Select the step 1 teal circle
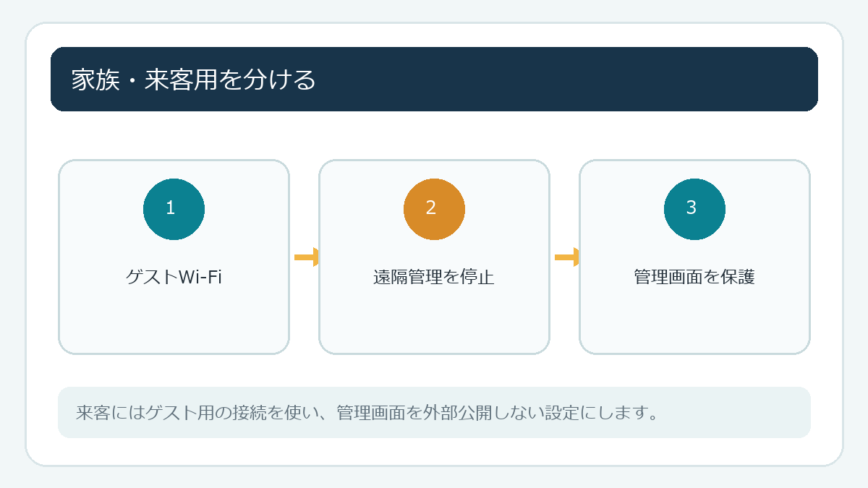This screenshot has height=488, width=868. (x=174, y=209)
